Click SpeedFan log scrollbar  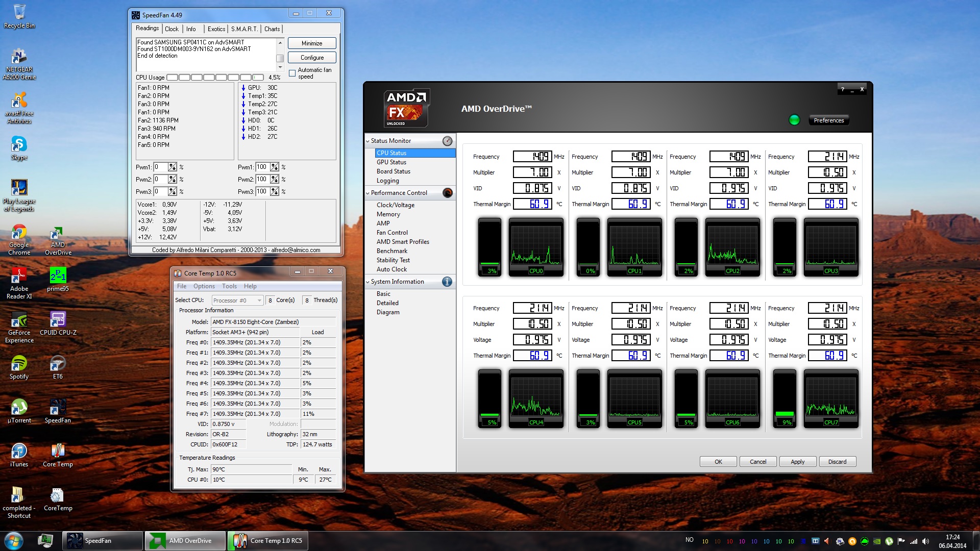click(x=280, y=55)
